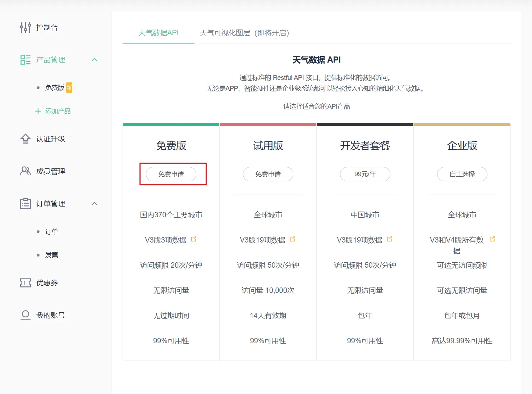
Task: Click the 新 badge next to 免费版
Action: [x=70, y=87]
